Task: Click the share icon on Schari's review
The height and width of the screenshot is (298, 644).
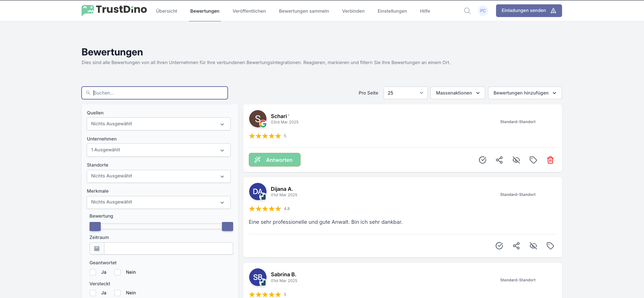Action: 499,160
